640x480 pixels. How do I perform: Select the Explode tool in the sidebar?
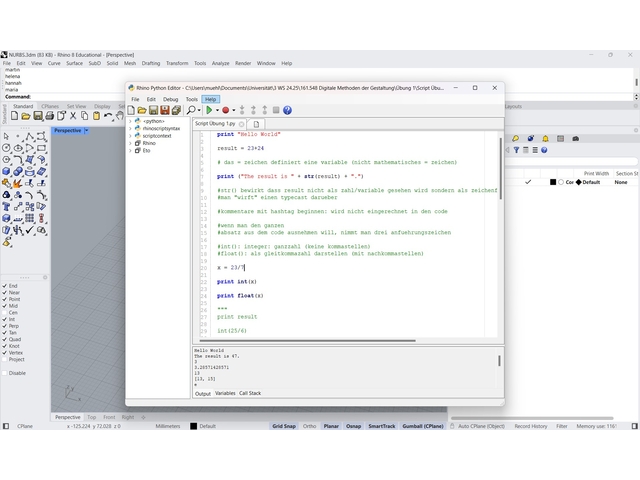18,184
